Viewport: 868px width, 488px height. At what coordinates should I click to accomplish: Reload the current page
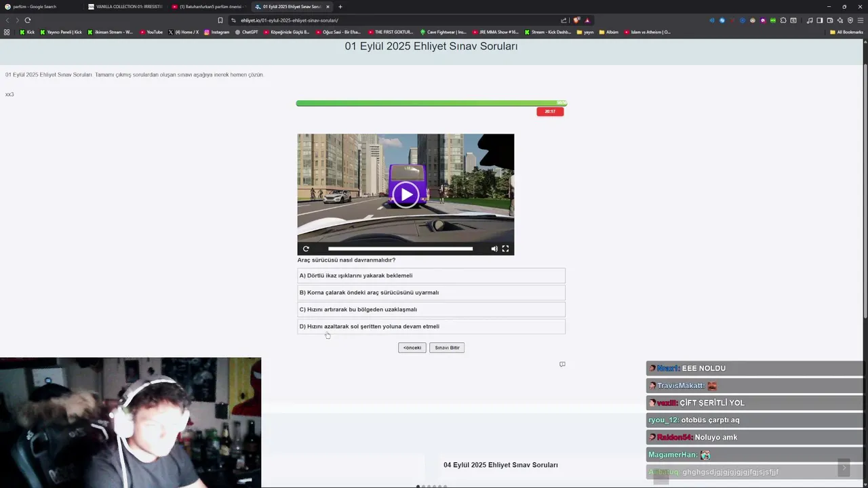click(x=28, y=20)
